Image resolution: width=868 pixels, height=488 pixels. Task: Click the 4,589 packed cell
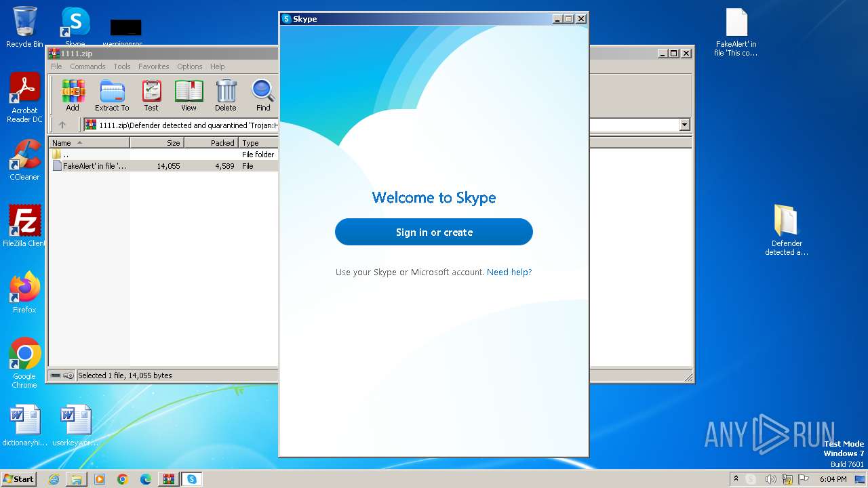(224, 166)
